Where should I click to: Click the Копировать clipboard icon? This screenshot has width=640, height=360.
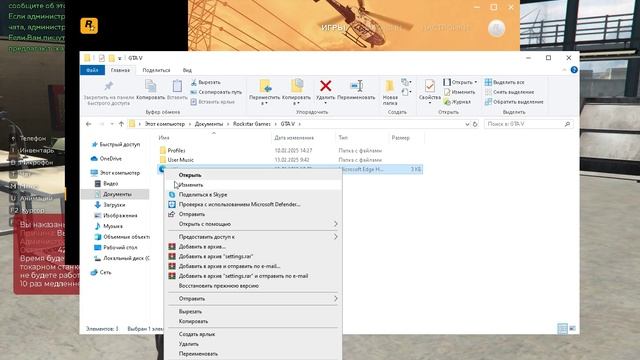coord(150,86)
